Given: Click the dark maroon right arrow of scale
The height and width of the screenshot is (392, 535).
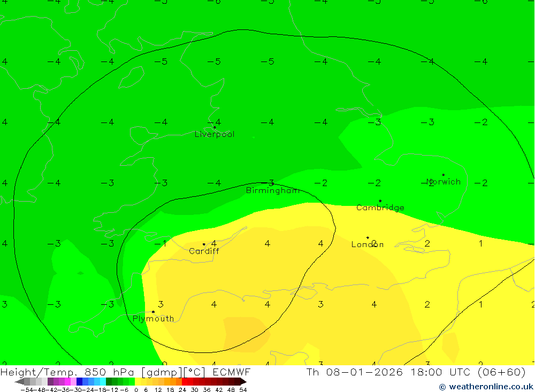Looking at the screenshot, I should pos(243,381).
